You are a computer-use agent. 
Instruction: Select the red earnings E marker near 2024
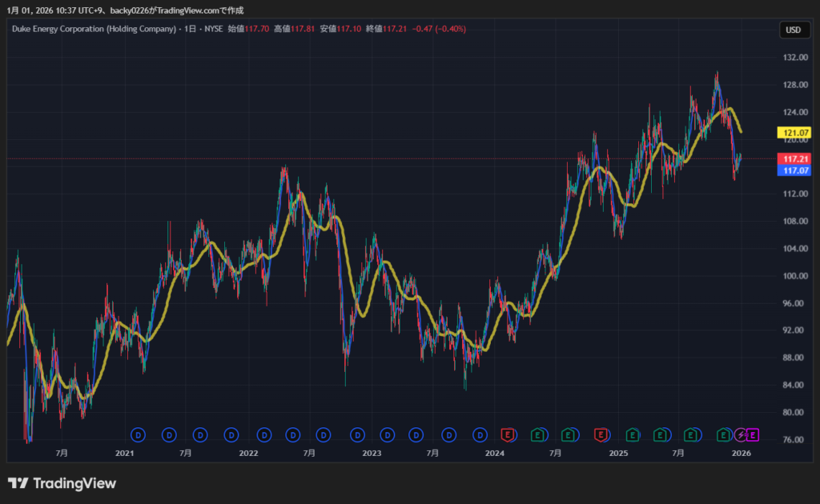507,434
